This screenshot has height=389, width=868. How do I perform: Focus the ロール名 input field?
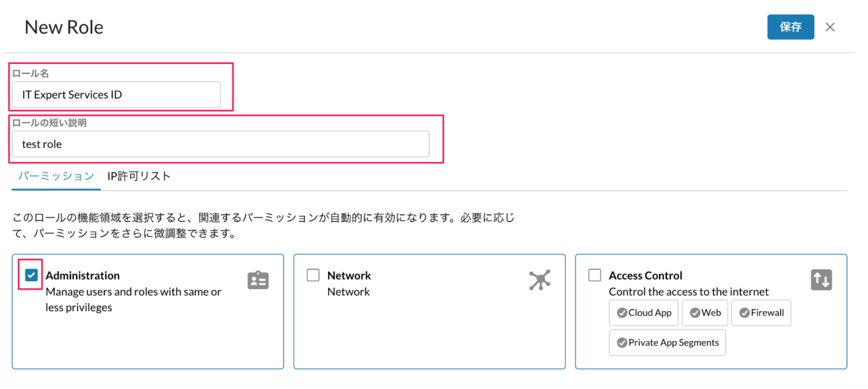[x=116, y=95]
